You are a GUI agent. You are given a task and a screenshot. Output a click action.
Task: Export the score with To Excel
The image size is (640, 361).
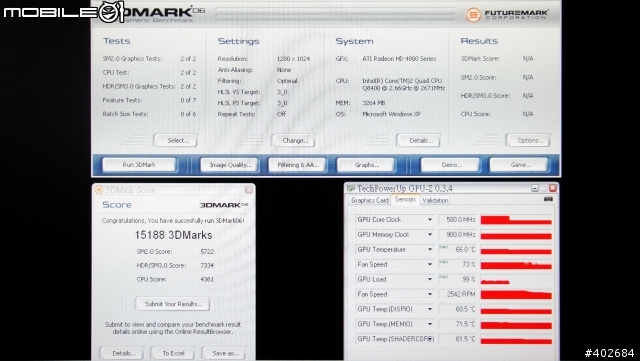pos(173,353)
